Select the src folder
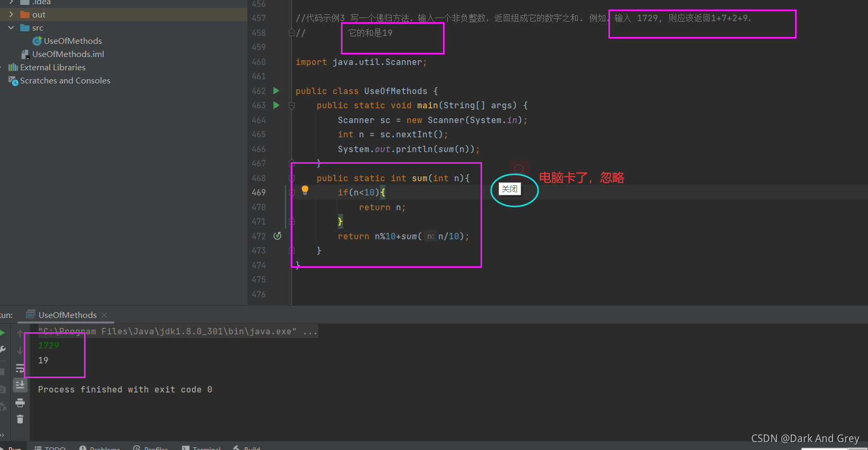 point(38,28)
